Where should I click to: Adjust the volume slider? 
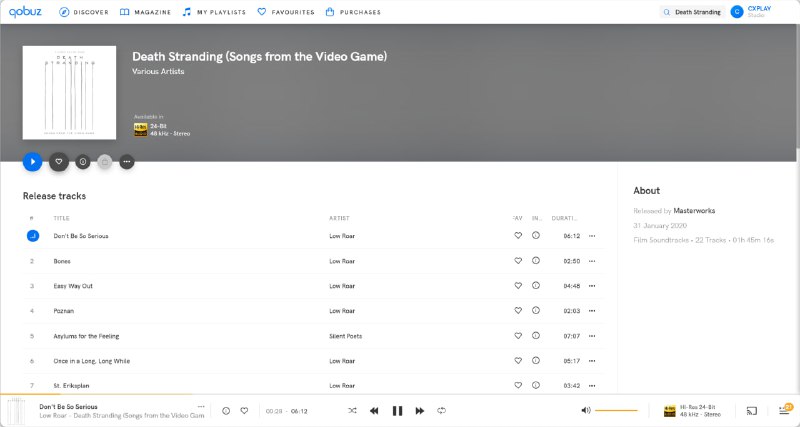pyautogui.click(x=616, y=411)
